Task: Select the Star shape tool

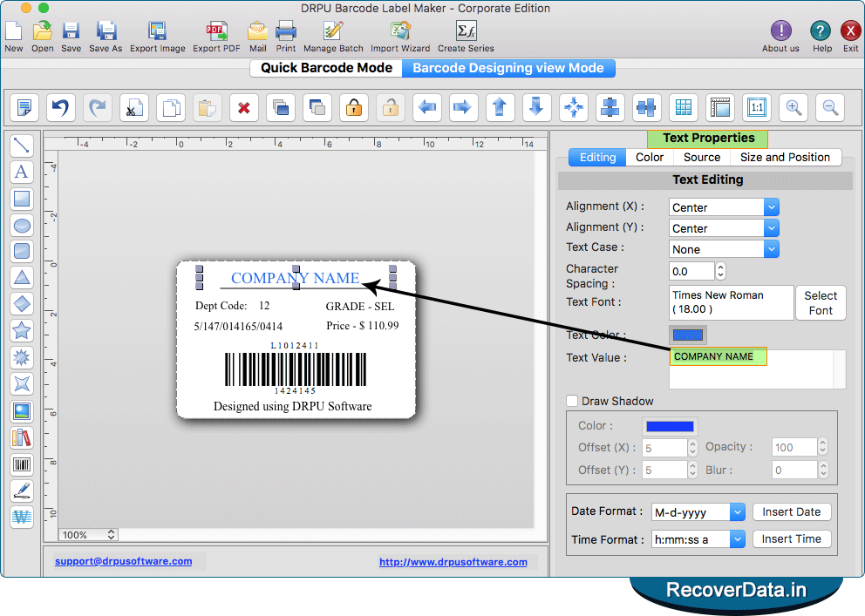Action: [x=22, y=330]
